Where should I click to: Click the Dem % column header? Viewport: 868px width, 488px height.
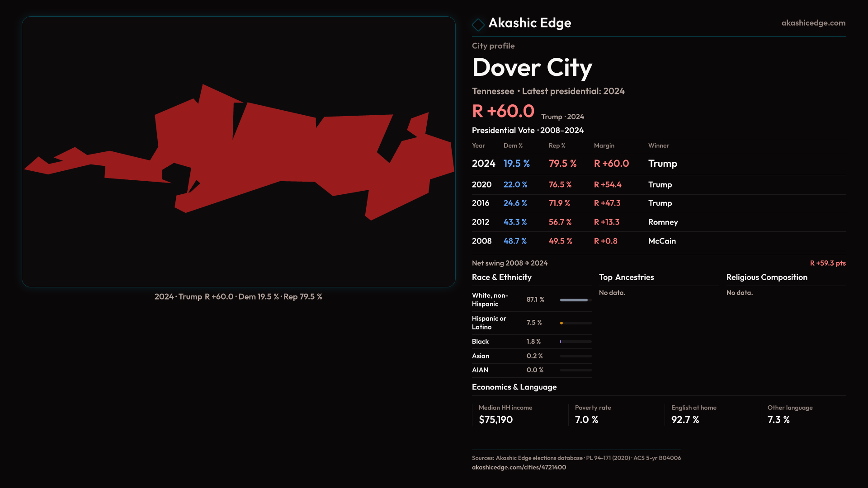(x=513, y=145)
